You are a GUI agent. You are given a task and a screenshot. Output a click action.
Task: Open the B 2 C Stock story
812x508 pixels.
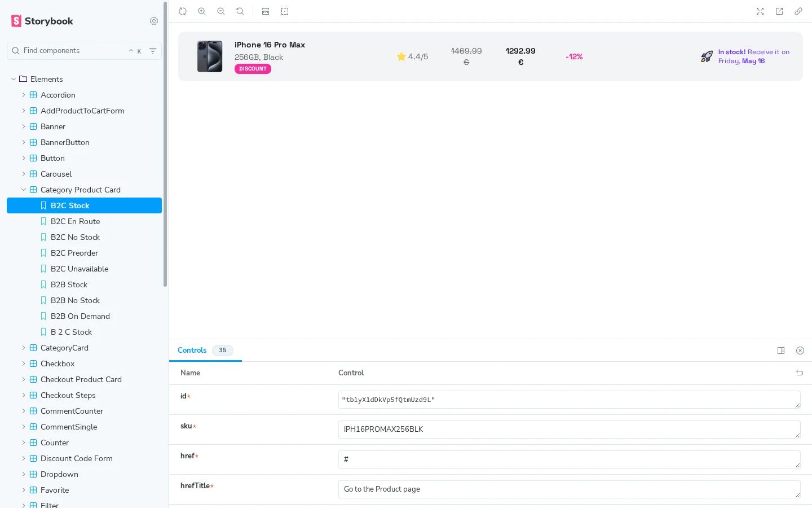tap(84, 332)
